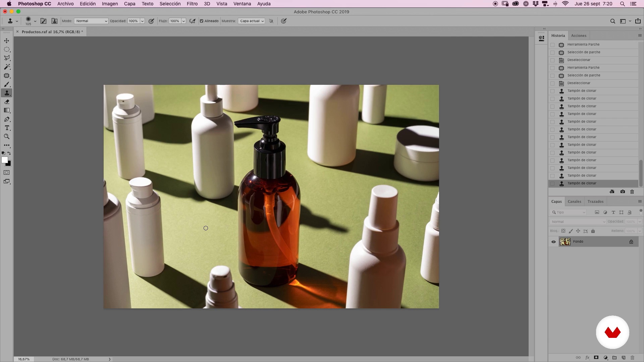Toggle pressure for size button

tap(284, 21)
